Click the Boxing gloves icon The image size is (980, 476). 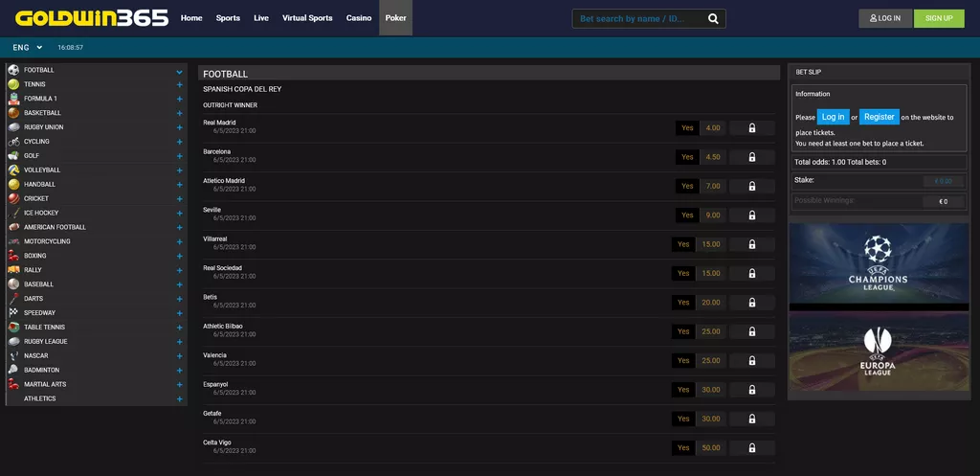point(13,256)
